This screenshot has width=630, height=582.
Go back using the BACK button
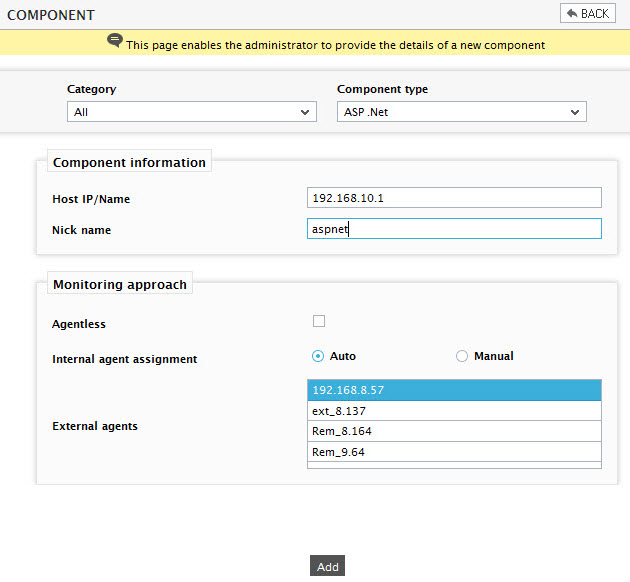588,13
